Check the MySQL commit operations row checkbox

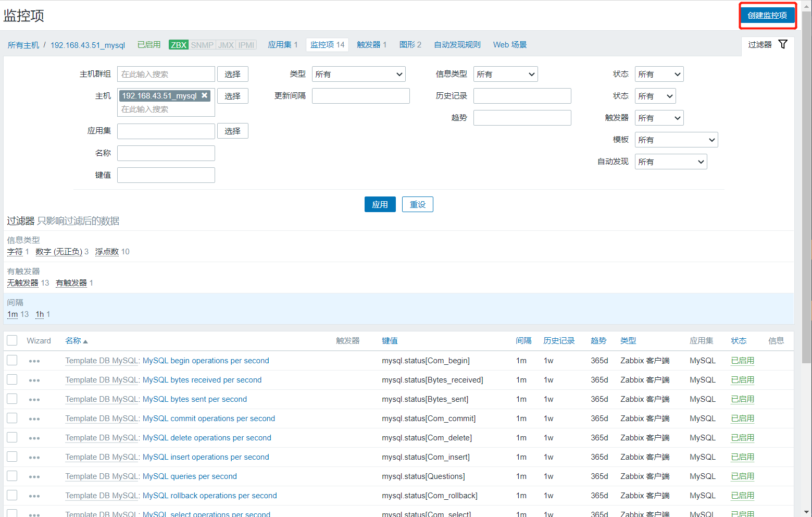click(12, 418)
